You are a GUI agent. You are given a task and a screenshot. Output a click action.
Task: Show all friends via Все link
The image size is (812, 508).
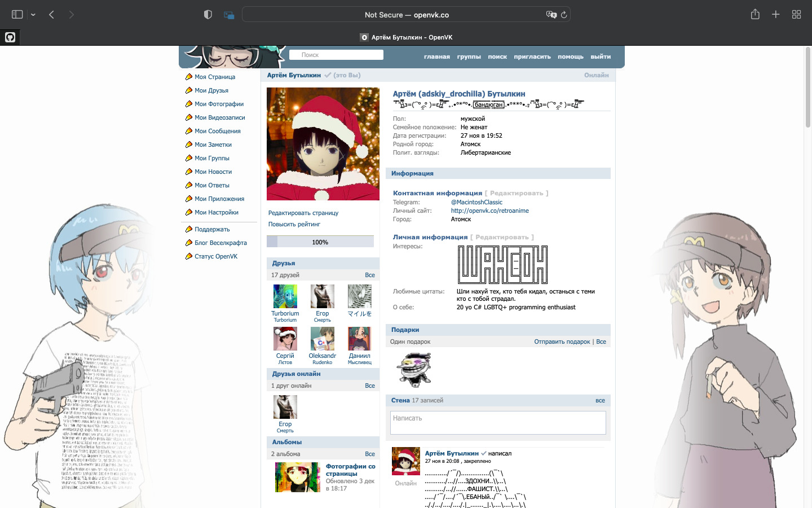pyautogui.click(x=370, y=275)
